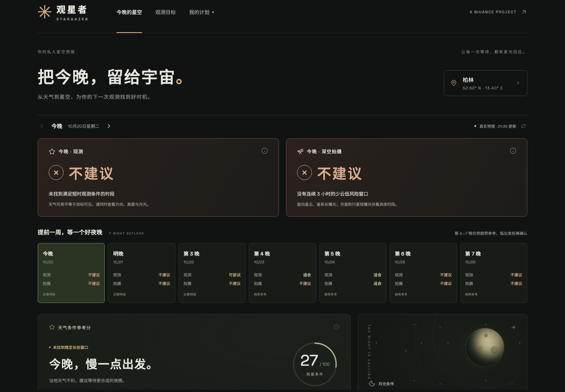This screenshot has height=392, width=565.
Task: Click the crescent moon icon beside 月光条件
Action: point(372,384)
